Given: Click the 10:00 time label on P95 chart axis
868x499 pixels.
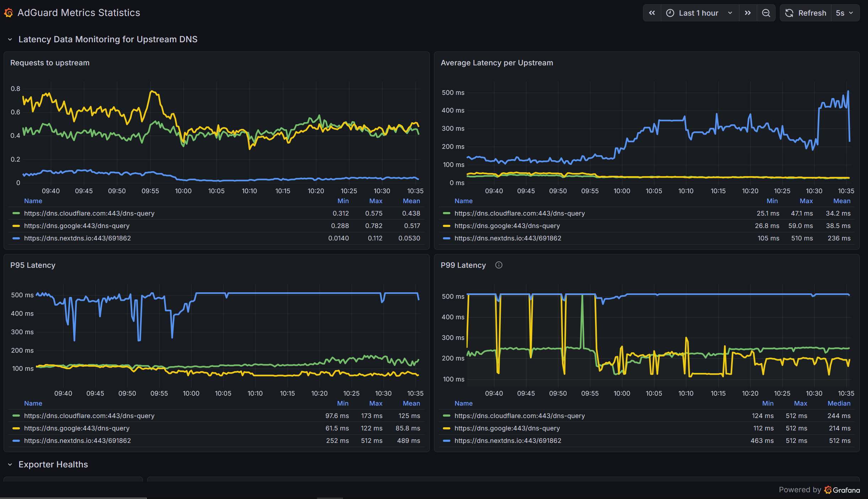Looking at the screenshot, I should click(191, 394).
